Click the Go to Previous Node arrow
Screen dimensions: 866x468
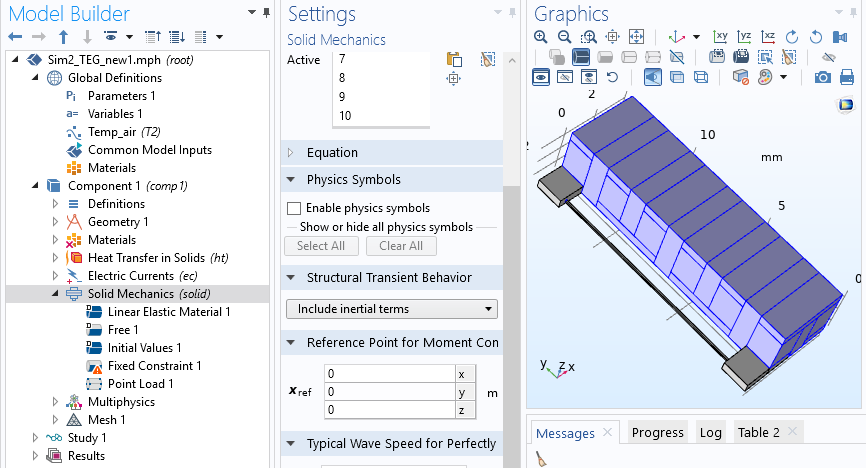15,37
